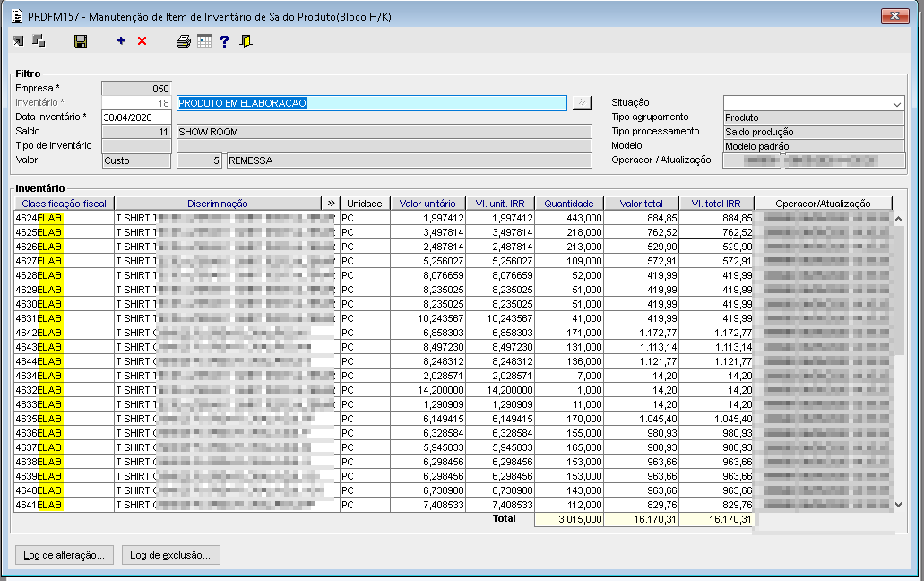Click Valor total sum 16.170,31

click(641, 519)
